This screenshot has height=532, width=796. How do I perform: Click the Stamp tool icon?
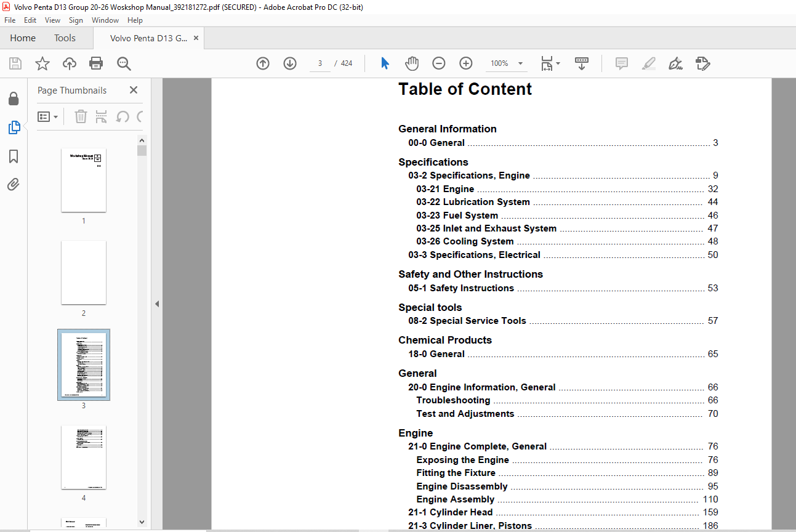[x=703, y=63]
